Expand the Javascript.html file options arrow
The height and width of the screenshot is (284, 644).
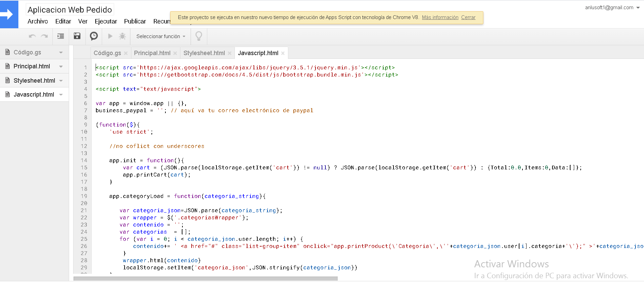pos(61,95)
